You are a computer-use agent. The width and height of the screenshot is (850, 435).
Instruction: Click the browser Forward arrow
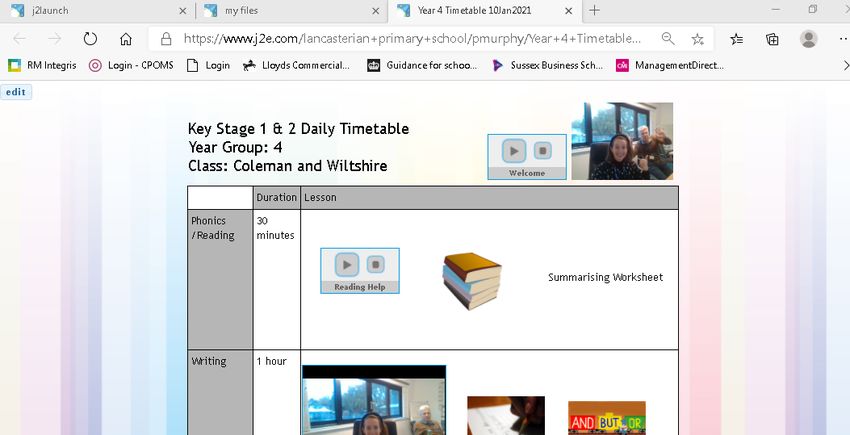pyautogui.click(x=54, y=39)
